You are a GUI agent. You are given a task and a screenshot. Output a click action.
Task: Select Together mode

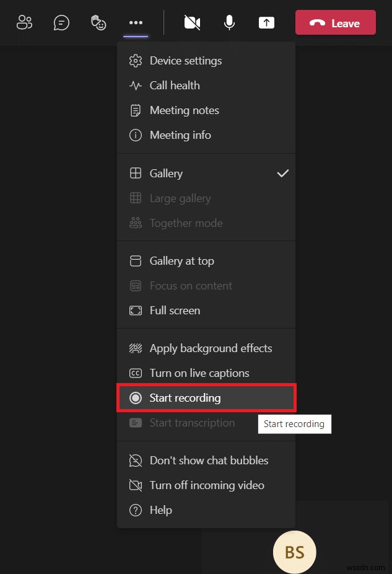[x=186, y=223]
